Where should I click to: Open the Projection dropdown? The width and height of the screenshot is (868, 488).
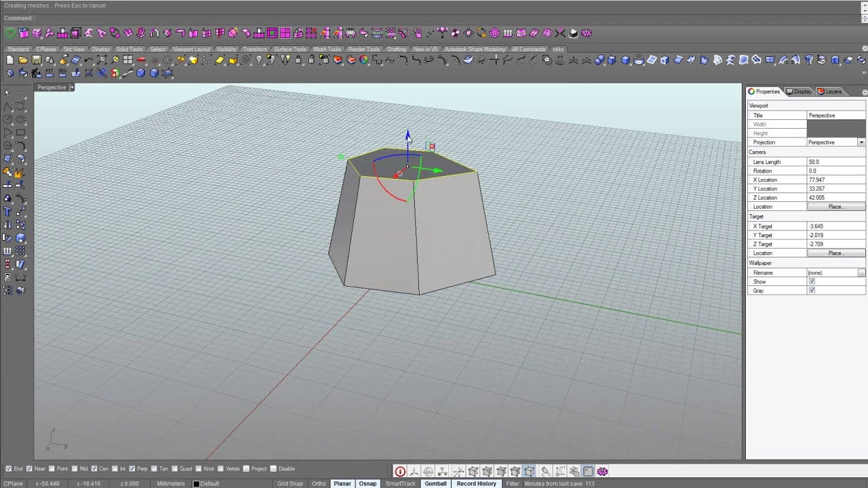point(861,142)
